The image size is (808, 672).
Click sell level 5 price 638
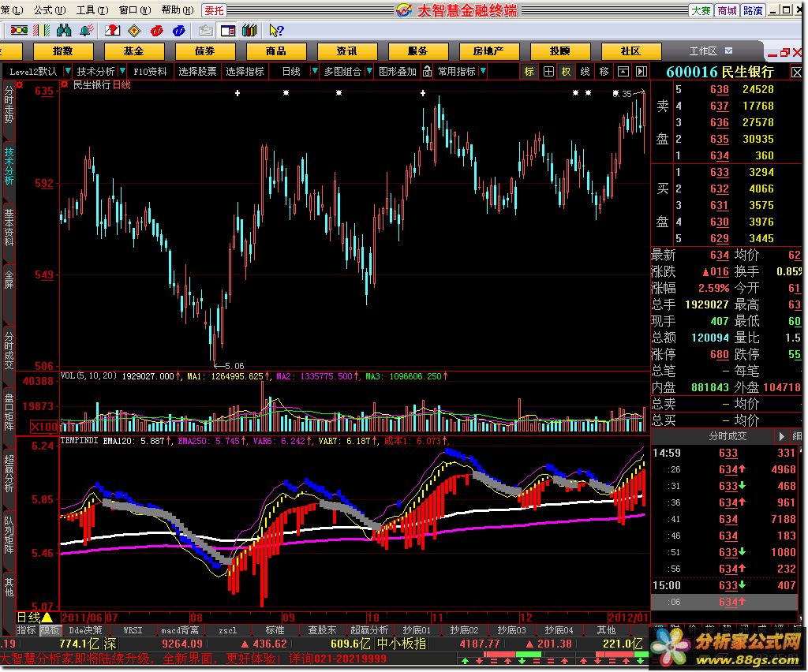pyautogui.click(x=720, y=90)
